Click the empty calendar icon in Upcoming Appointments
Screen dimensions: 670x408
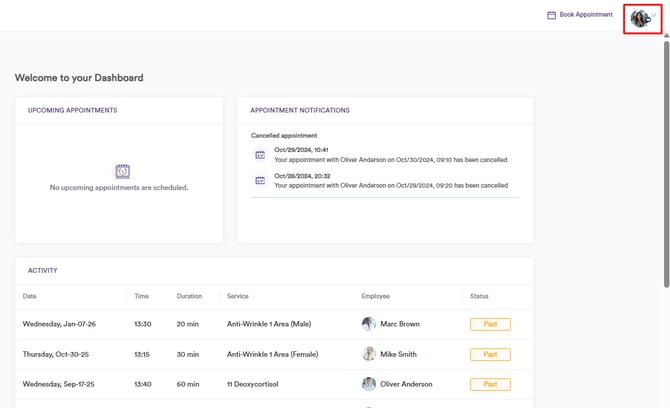click(x=122, y=171)
